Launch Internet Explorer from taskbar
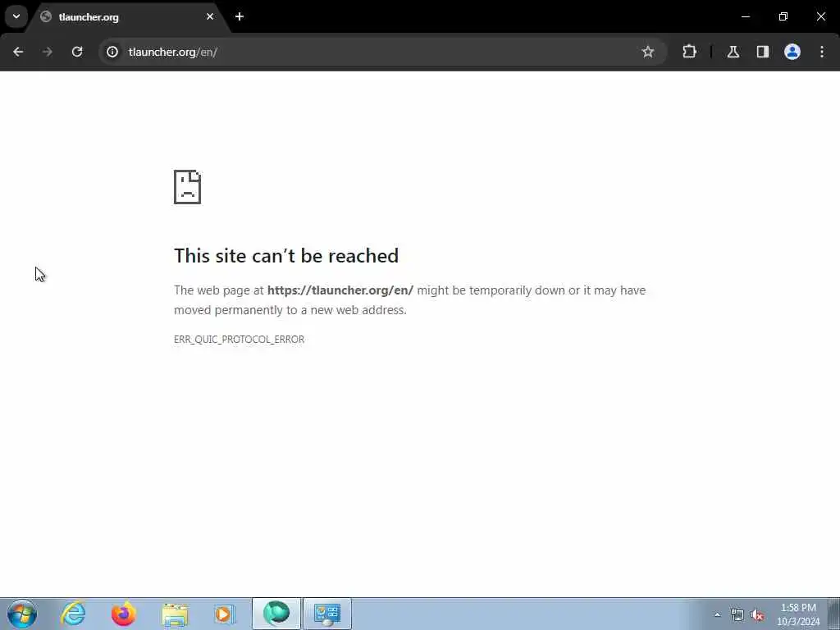The height and width of the screenshot is (630, 840). coord(73,614)
